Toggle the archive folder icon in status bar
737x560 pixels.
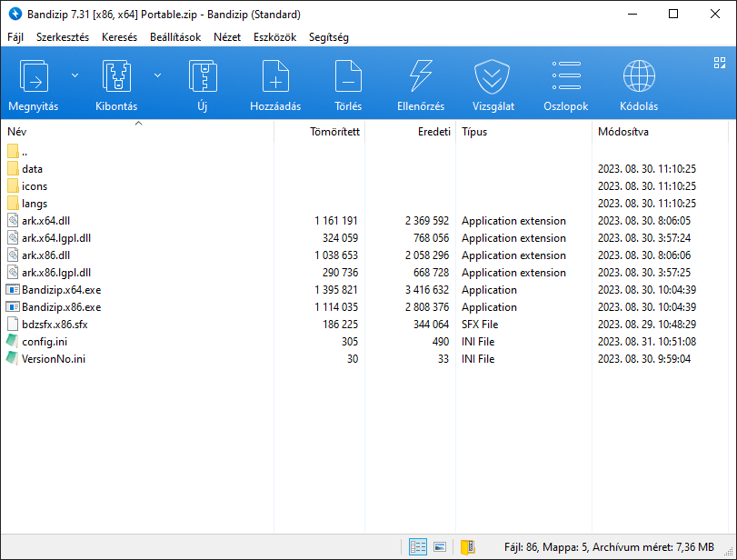(467, 546)
